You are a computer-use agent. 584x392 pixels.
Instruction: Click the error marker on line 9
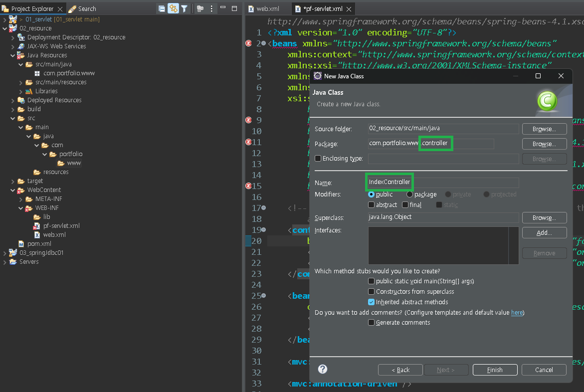point(248,120)
